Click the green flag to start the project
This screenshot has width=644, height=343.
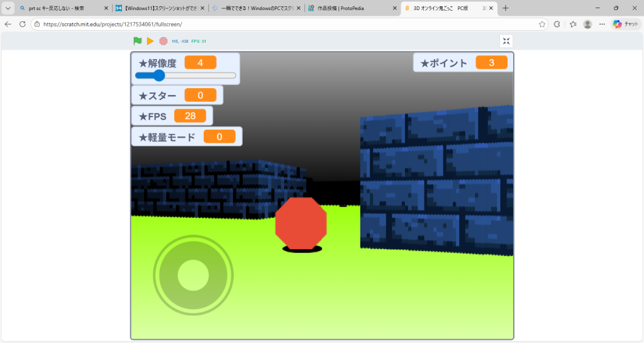137,41
